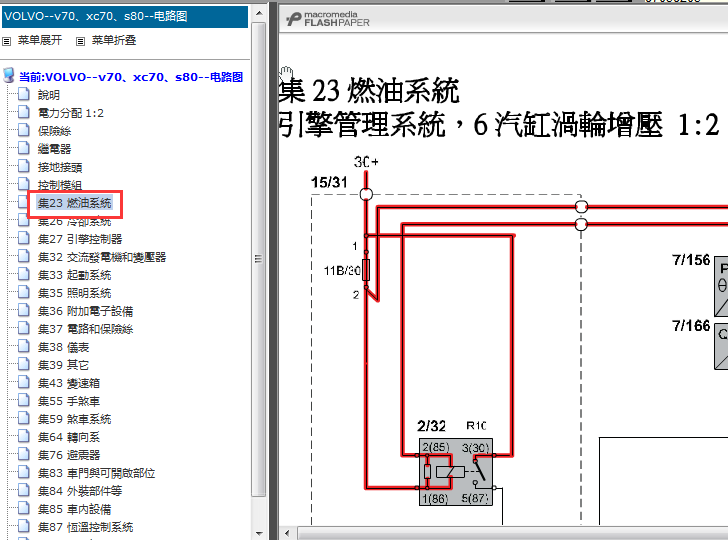The image size is (728, 540).
Task: Open 電力分配 1:2 in the tree
Action: pyautogui.click(x=71, y=113)
